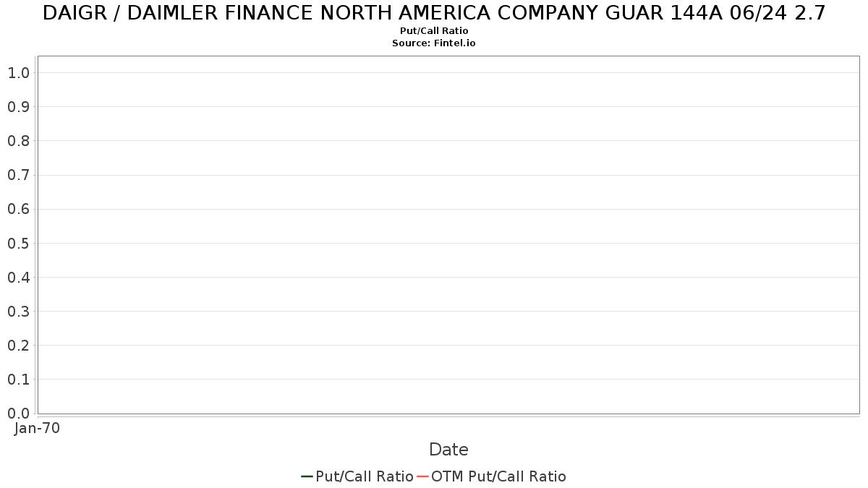This screenshot has width=868, height=488.
Task: Click the 0.0 y-axis tick label
Action: point(18,414)
